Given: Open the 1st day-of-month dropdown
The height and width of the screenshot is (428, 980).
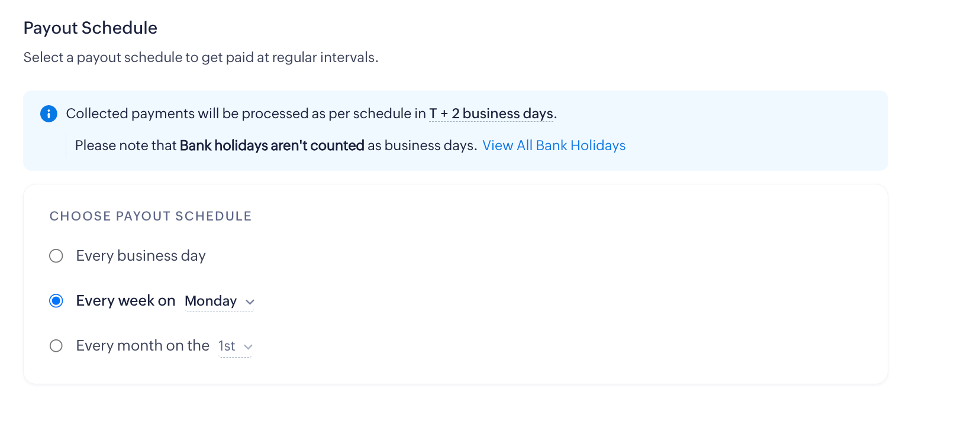Looking at the screenshot, I should coord(227,346).
